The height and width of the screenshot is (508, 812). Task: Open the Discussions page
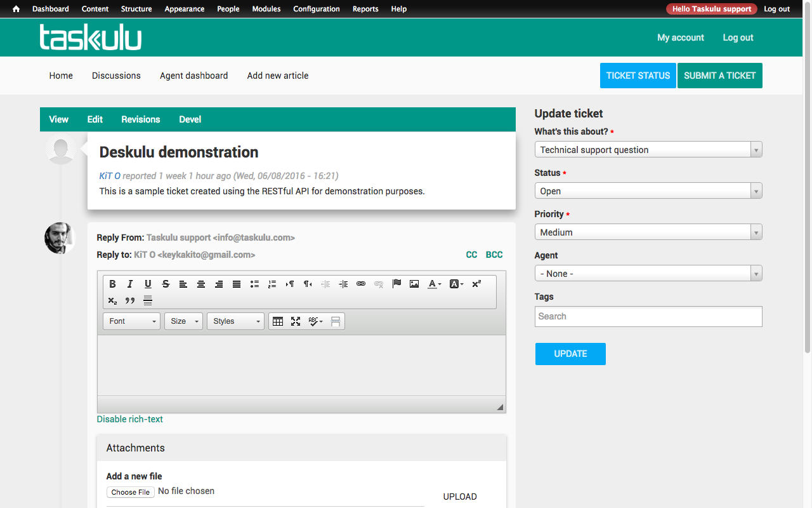[x=116, y=76]
